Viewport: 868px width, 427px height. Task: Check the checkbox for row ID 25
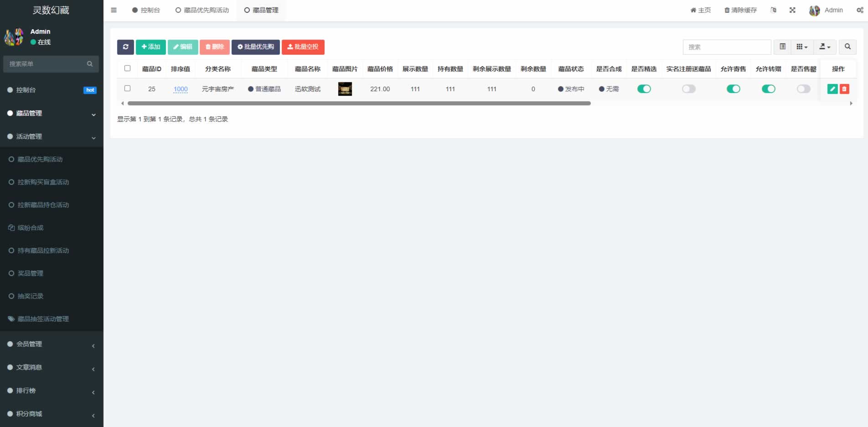128,89
